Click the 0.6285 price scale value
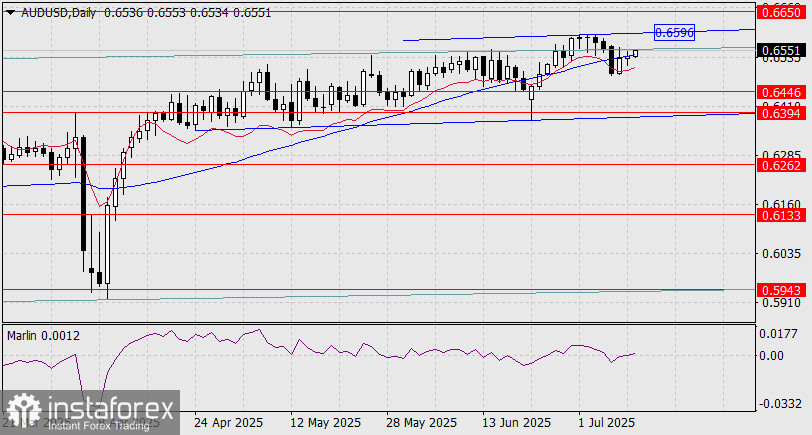 782,155
